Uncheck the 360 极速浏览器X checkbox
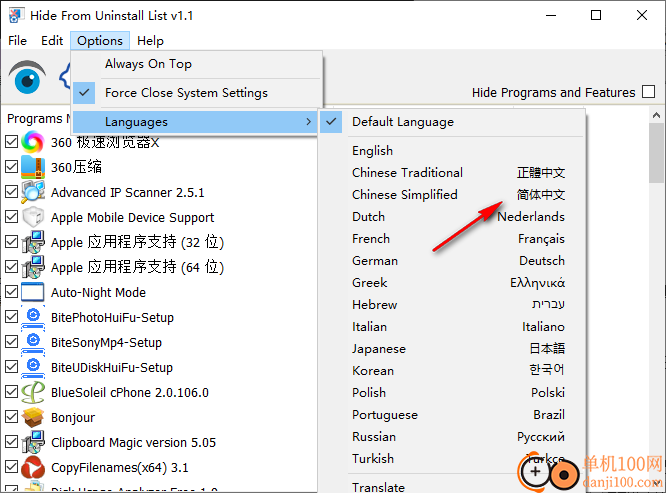This screenshot has height=493, width=666. [11, 142]
